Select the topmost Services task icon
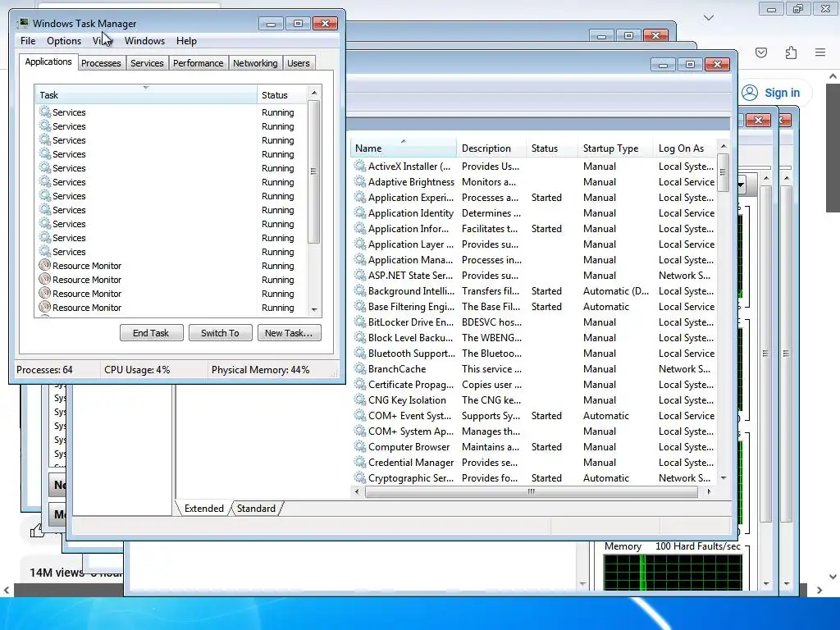 point(45,112)
